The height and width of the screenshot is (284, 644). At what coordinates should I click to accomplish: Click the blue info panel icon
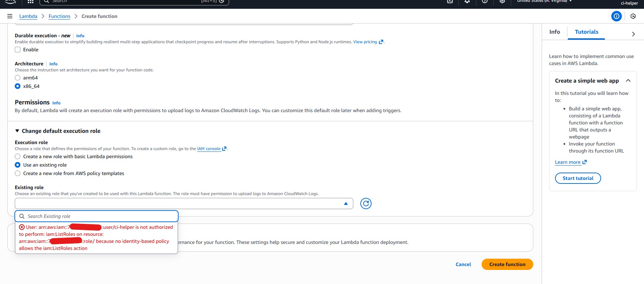pos(616,16)
